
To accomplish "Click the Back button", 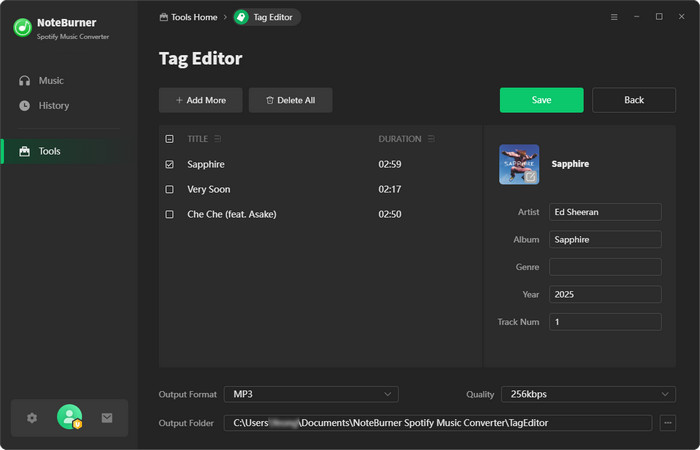I will tap(634, 100).
